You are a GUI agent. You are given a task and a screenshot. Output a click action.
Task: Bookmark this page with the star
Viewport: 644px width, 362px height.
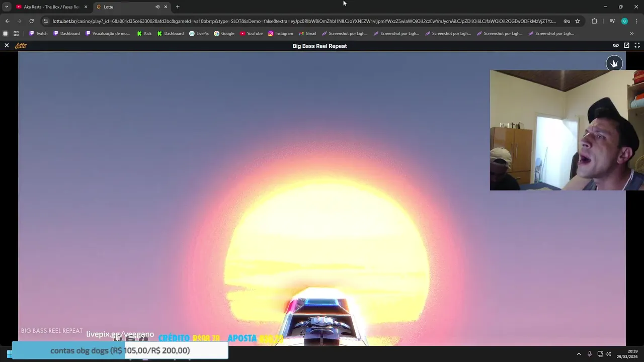pyautogui.click(x=578, y=21)
